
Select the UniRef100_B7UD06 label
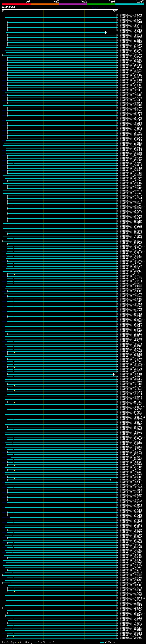[131, 70]
